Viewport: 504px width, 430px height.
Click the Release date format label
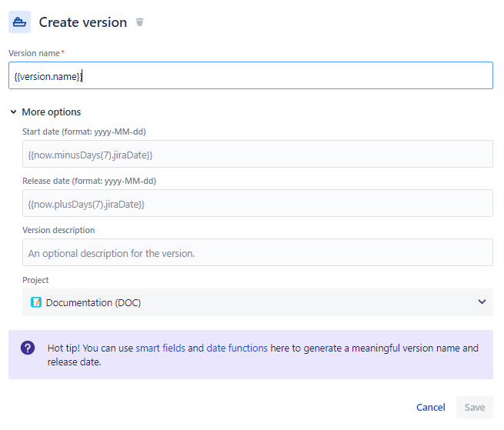tap(89, 181)
